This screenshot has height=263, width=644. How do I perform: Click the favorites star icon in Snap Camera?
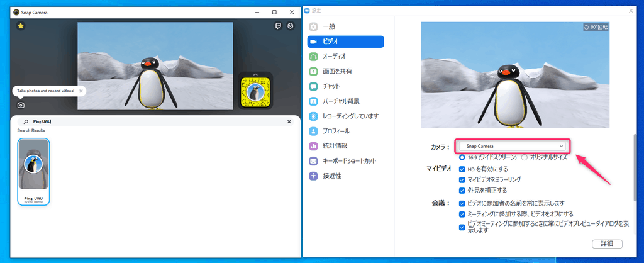(x=21, y=26)
